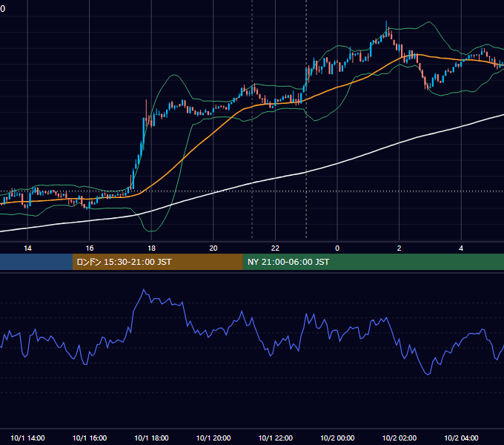Screen dimensions: 504x445
Task: Click the 10/1 14:00 label on indicator axis
Action: click(x=27, y=438)
